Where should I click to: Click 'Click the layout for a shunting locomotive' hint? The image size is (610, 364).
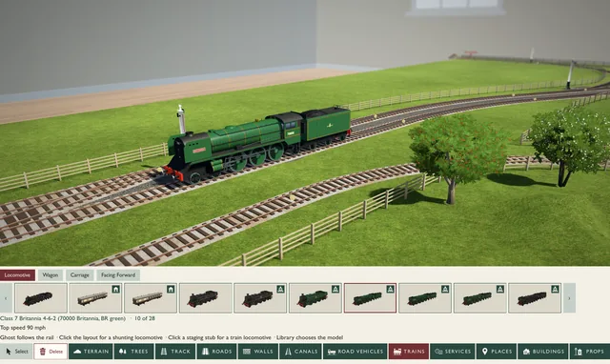111,337
